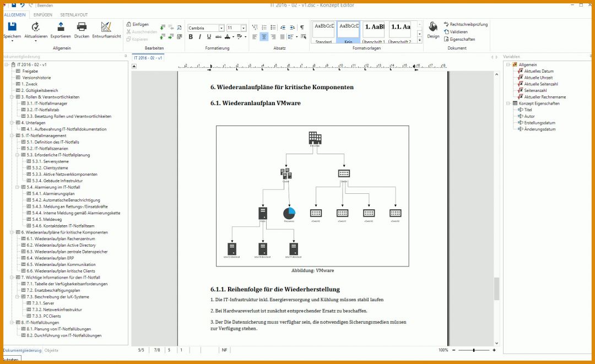Click the Exportieren icon
The width and height of the screenshot is (595, 364).
click(x=61, y=27)
